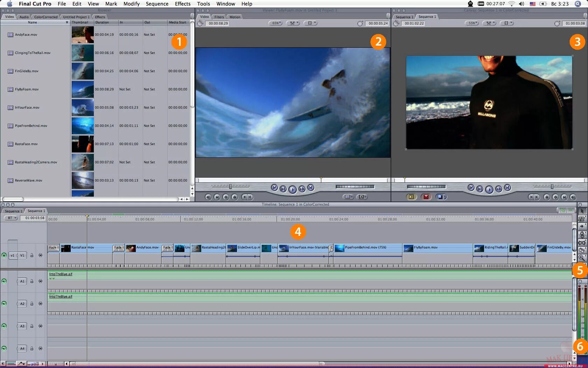Open the Canvas zoom percentage dropdown
The height and width of the screenshot is (368, 588).
472,23
